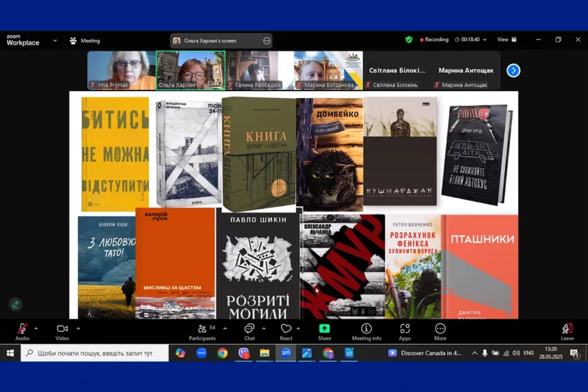Image resolution: width=588 pixels, height=392 pixels.
Task: Open the 'Discover Canada in 4...' taskbar widget
Action: click(x=424, y=353)
